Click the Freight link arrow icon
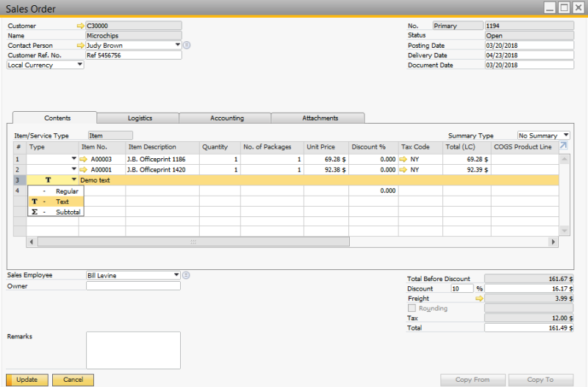The image size is (588, 387). click(x=479, y=299)
